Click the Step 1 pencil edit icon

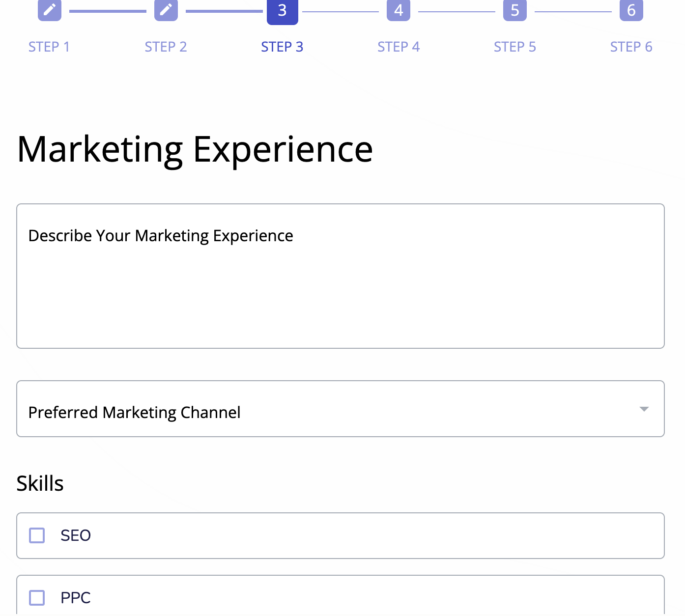pyautogui.click(x=50, y=10)
